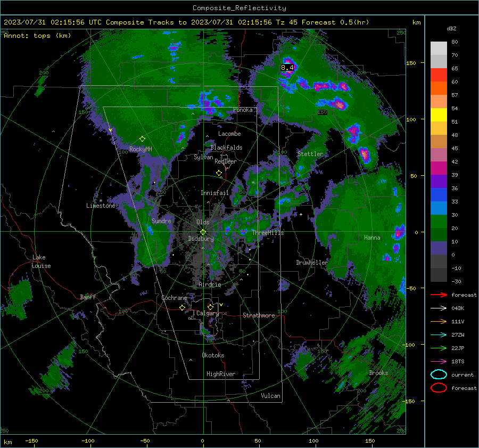The width and height of the screenshot is (479, 448).
Task: Click the Stettler label
Action: pos(310,154)
